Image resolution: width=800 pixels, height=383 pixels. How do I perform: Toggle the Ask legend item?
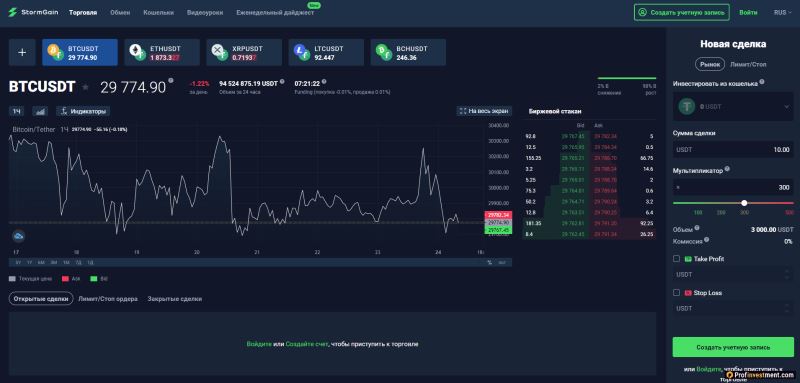point(71,279)
